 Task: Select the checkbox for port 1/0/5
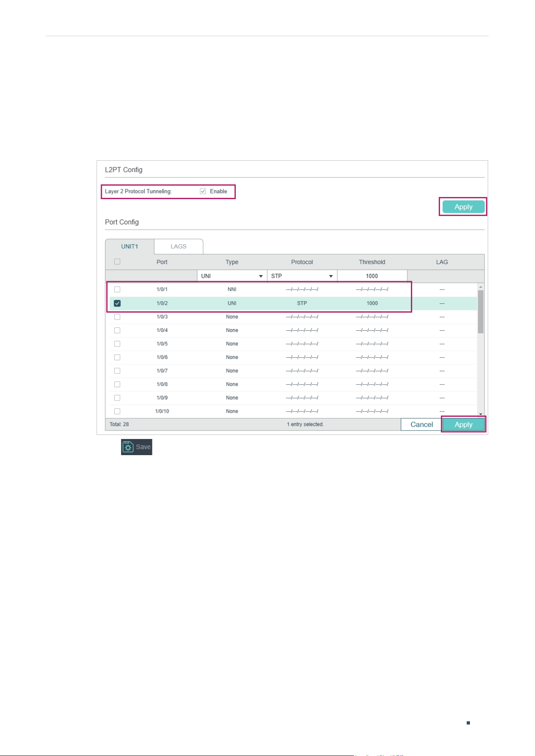[x=117, y=344]
